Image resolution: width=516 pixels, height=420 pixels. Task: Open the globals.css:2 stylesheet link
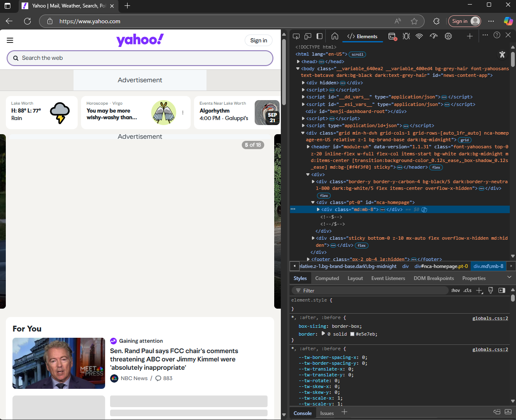490,318
